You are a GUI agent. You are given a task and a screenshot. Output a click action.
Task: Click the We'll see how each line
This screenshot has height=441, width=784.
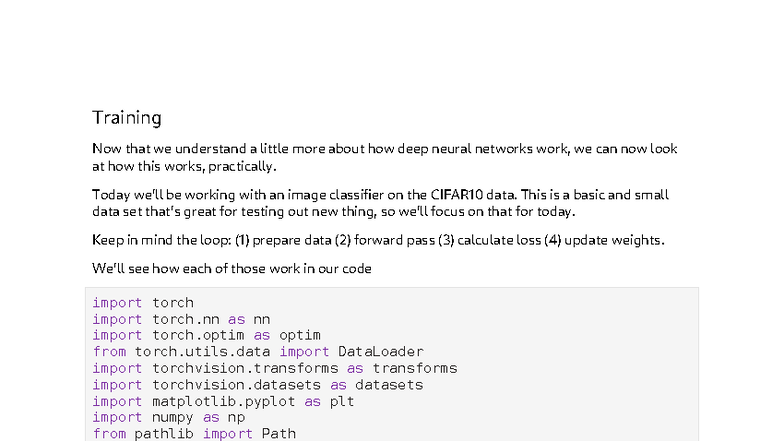click(x=232, y=268)
